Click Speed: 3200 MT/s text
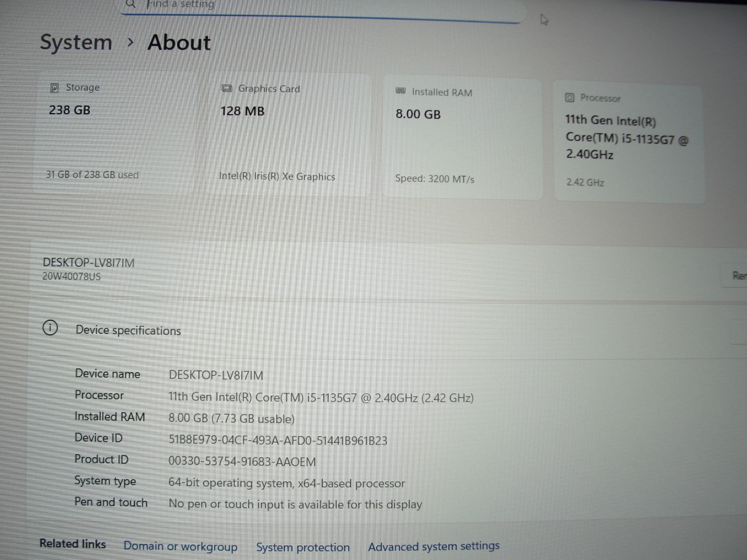The height and width of the screenshot is (560, 747). click(x=435, y=179)
